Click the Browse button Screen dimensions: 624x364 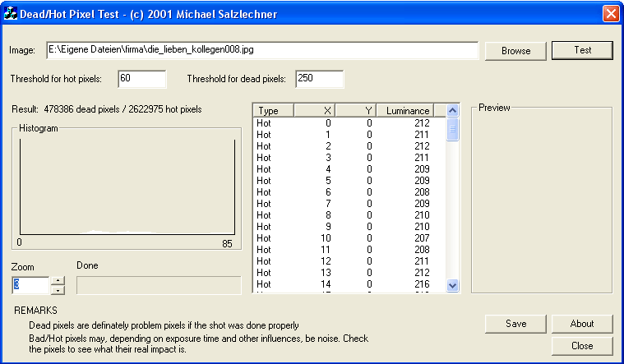pyautogui.click(x=515, y=51)
